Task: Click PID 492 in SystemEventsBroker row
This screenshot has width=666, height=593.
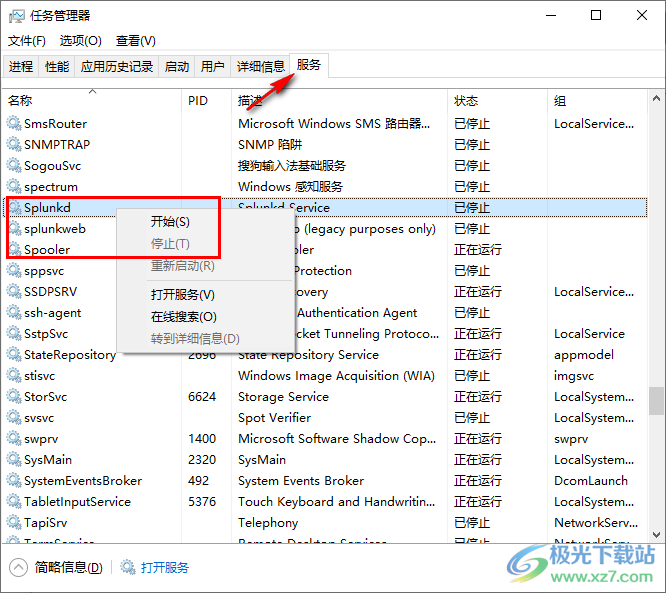Action: pyautogui.click(x=198, y=480)
